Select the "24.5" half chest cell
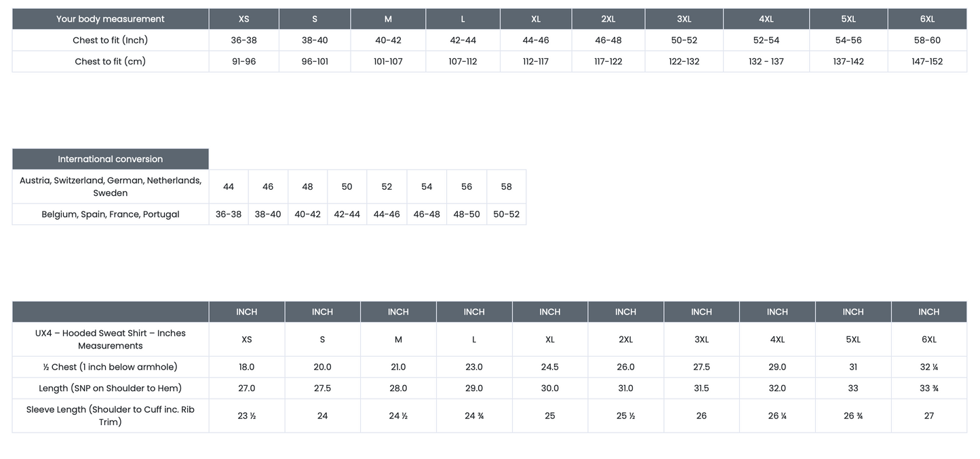 click(x=550, y=367)
